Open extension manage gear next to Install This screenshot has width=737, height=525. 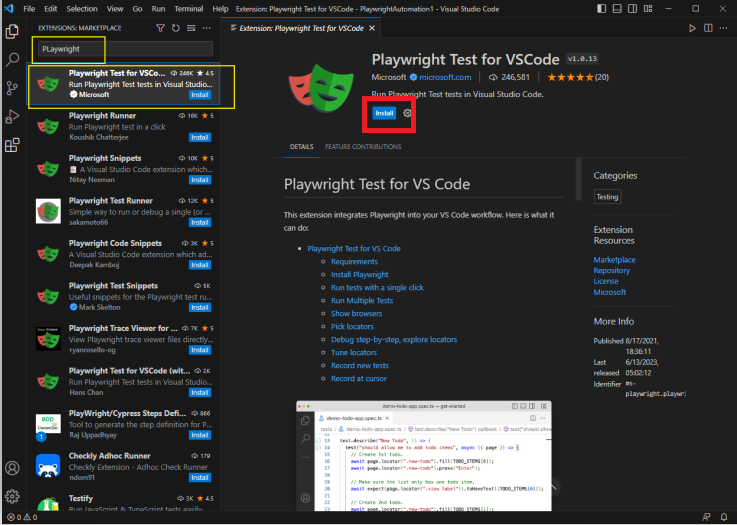tap(407, 113)
